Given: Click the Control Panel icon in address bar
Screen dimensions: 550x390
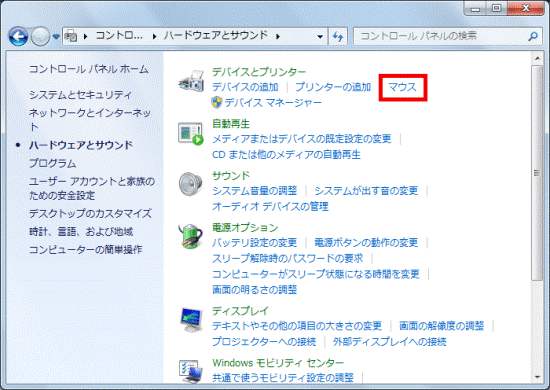Looking at the screenshot, I should (71, 36).
